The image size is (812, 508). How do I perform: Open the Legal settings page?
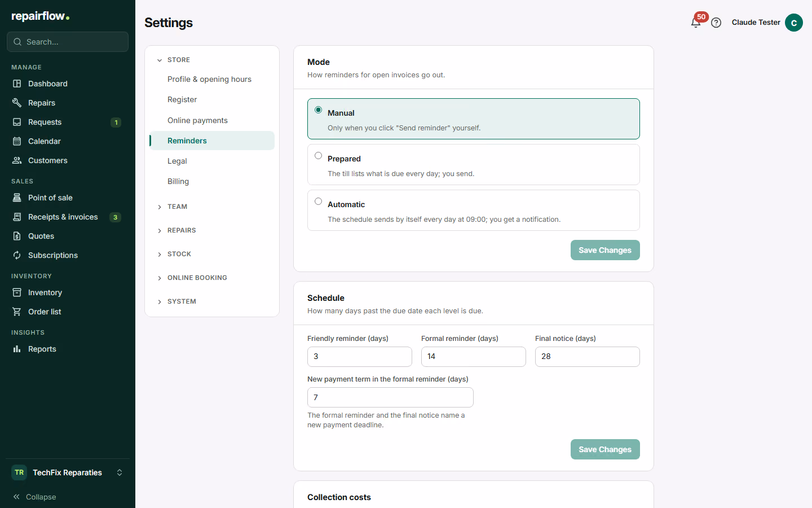coord(212,161)
